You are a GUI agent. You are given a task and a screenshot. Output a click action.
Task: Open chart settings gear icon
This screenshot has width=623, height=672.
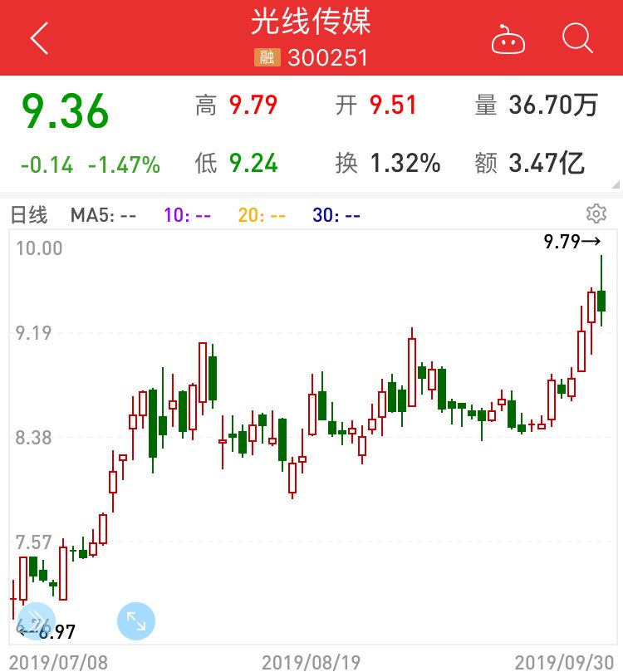tap(596, 213)
